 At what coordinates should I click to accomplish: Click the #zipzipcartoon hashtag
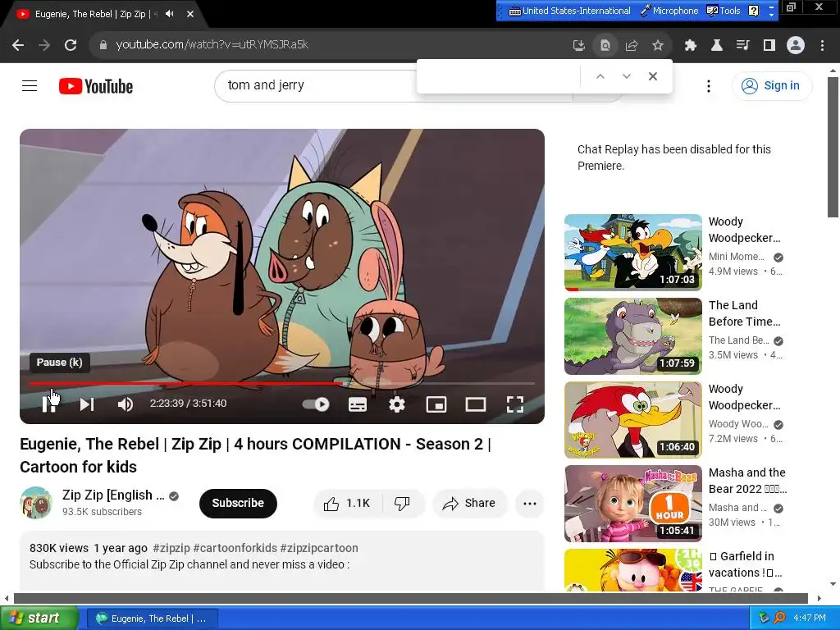[319, 548]
